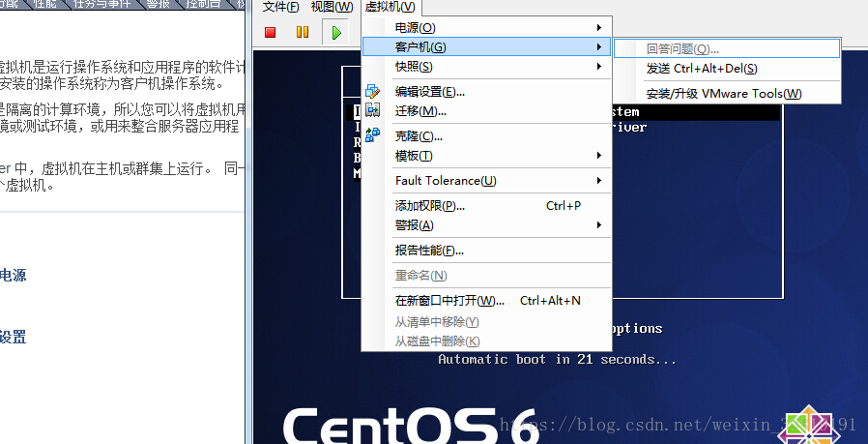Click the arrow next to Fault Tolerance
This screenshot has height=444, width=868.
(599, 181)
